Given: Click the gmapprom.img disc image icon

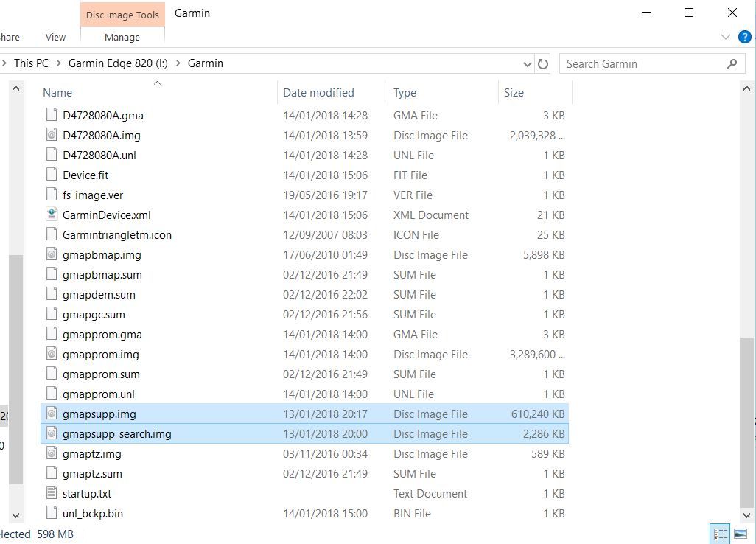Looking at the screenshot, I should click(x=52, y=354).
